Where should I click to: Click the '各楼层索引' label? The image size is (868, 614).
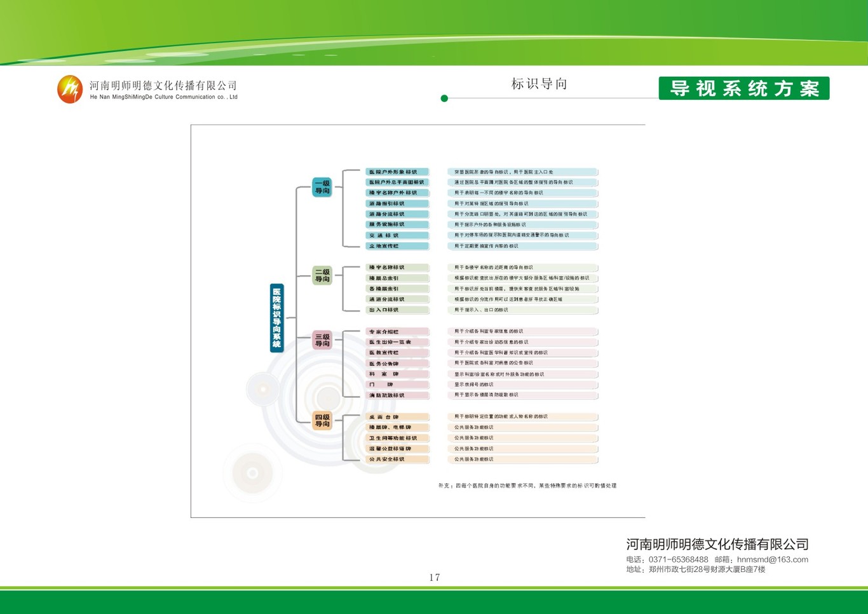coord(397,289)
